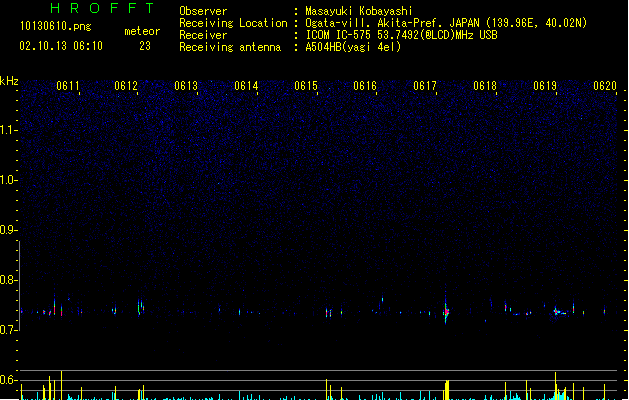Click the HROFFT title text
The width and height of the screenshot is (629, 400).
(x=102, y=8)
